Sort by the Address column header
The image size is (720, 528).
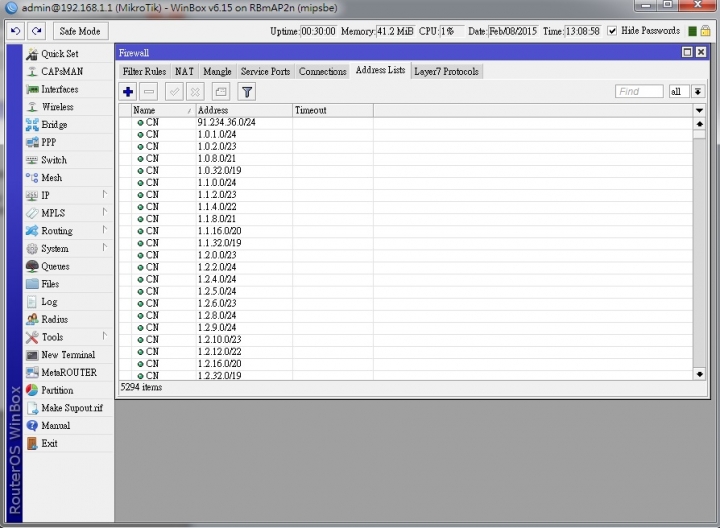pyautogui.click(x=243, y=110)
